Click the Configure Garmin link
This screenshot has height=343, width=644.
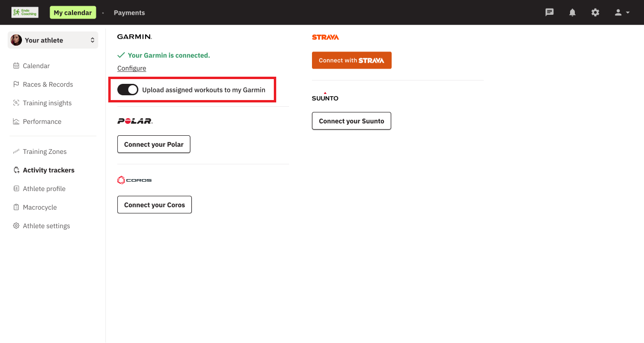(x=132, y=68)
